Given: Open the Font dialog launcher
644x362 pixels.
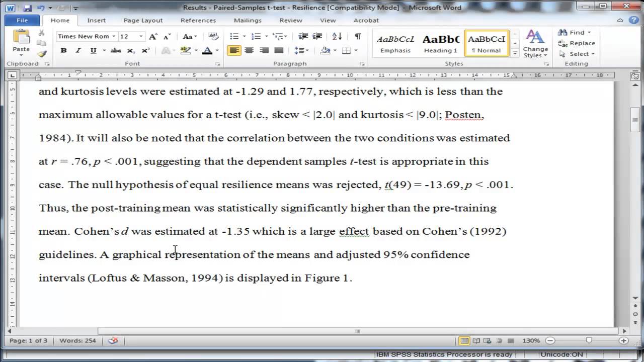Looking at the screenshot, I should pos(218,64).
